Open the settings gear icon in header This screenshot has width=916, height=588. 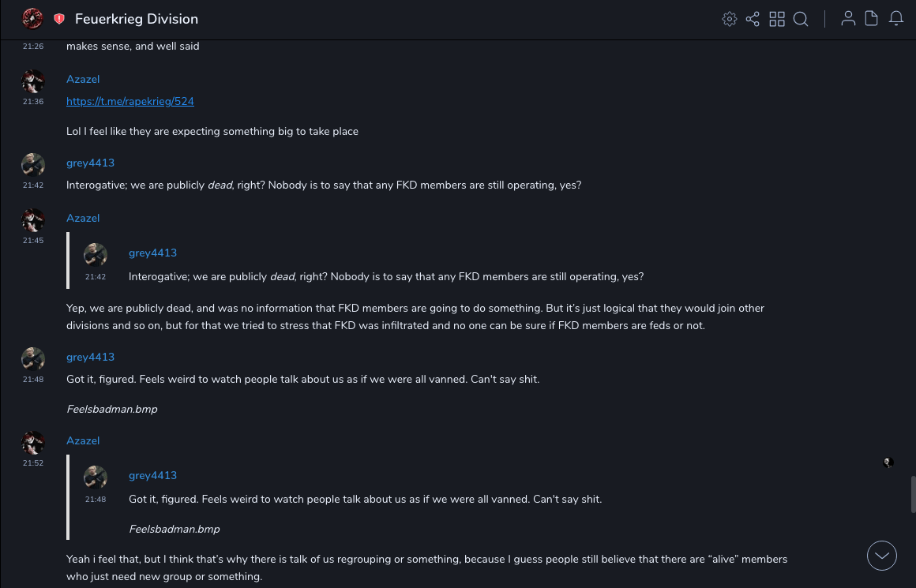point(730,19)
